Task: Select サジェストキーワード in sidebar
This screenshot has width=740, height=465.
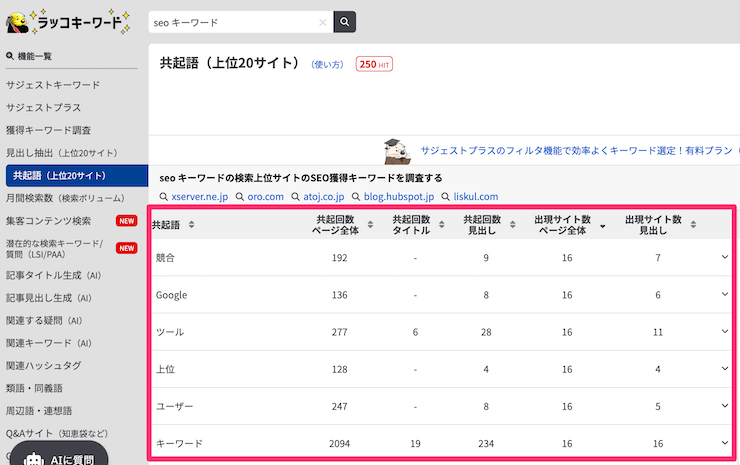Action: tap(53, 85)
